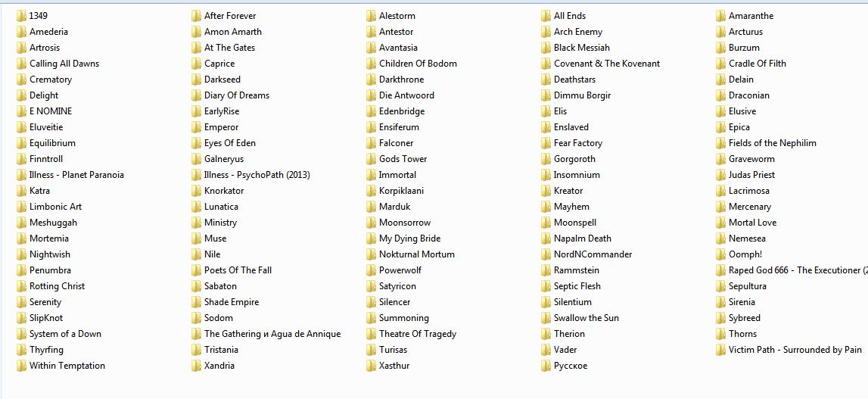This screenshot has height=399, width=868.
Task: Select the Mortal Love folder name
Action: (x=753, y=223)
